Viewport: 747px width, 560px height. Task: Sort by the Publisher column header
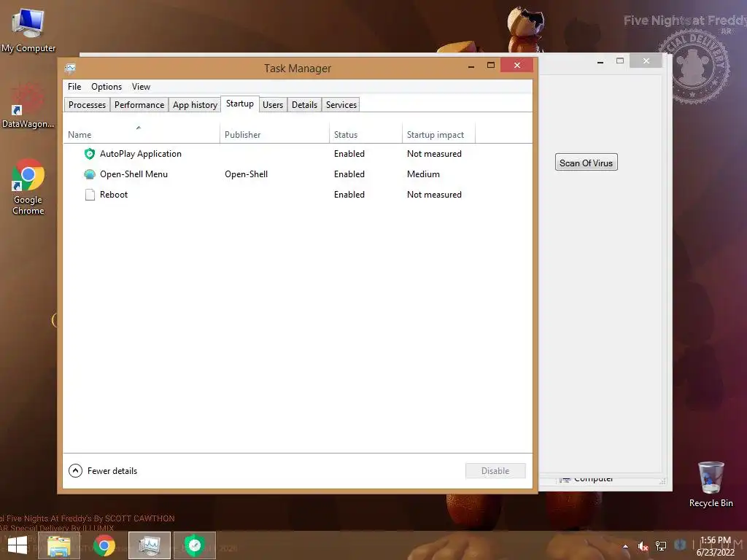click(x=275, y=134)
